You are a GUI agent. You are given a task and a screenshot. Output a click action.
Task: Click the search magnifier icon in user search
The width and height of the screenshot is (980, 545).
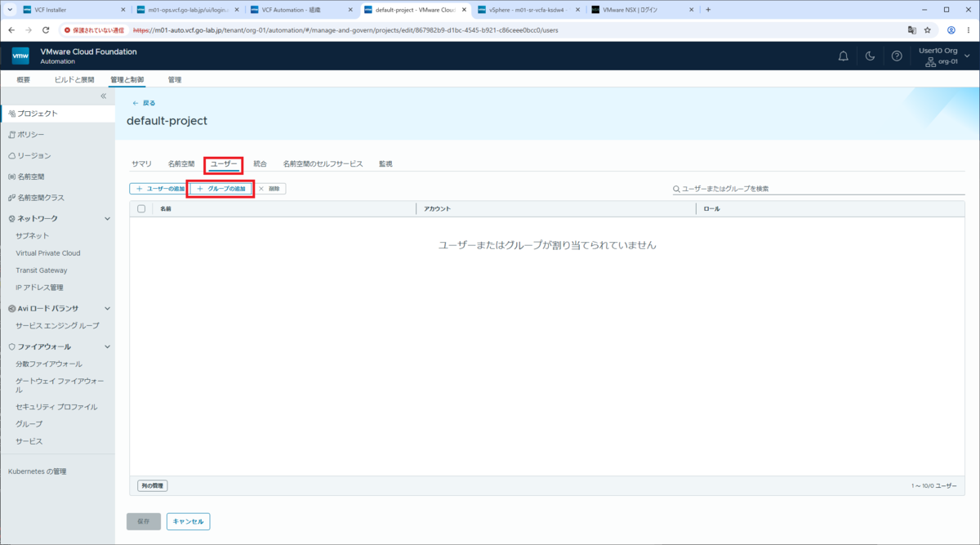(x=676, y=189)
